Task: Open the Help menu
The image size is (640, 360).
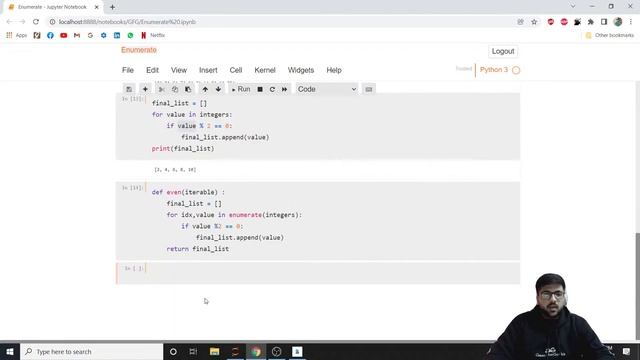Action: point(334,70)
